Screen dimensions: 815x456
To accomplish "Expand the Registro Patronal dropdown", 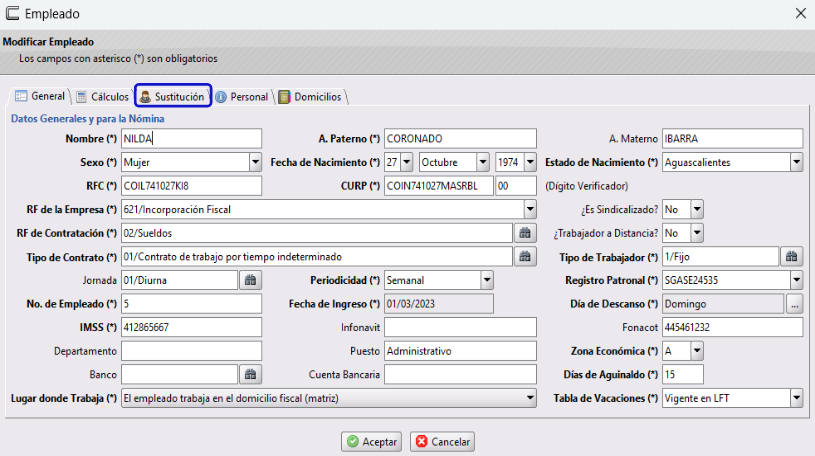I will click(797, 280).
